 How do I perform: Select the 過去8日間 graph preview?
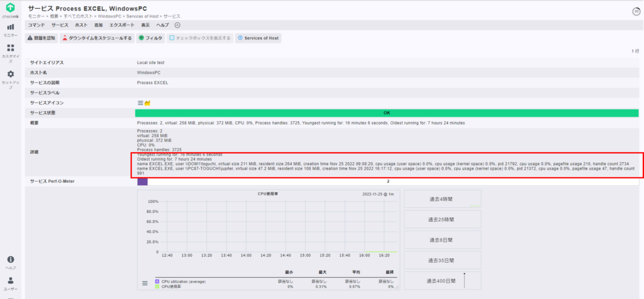[442, 240]
